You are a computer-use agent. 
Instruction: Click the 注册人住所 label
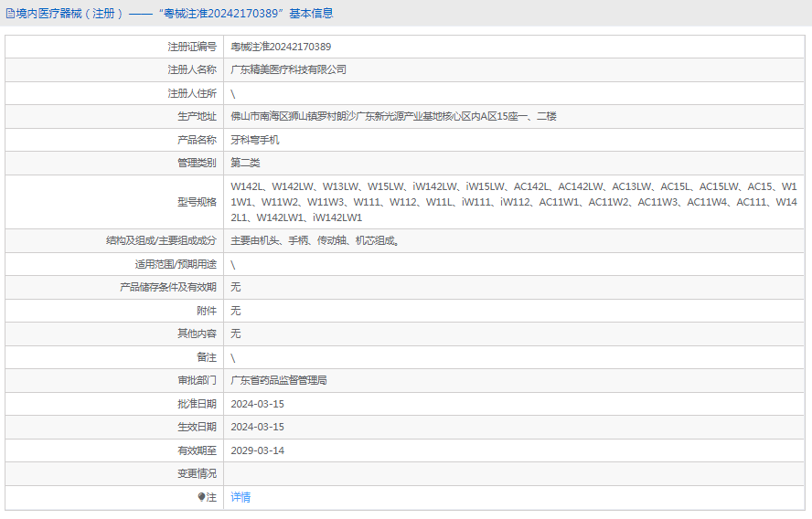pos(192,94)
